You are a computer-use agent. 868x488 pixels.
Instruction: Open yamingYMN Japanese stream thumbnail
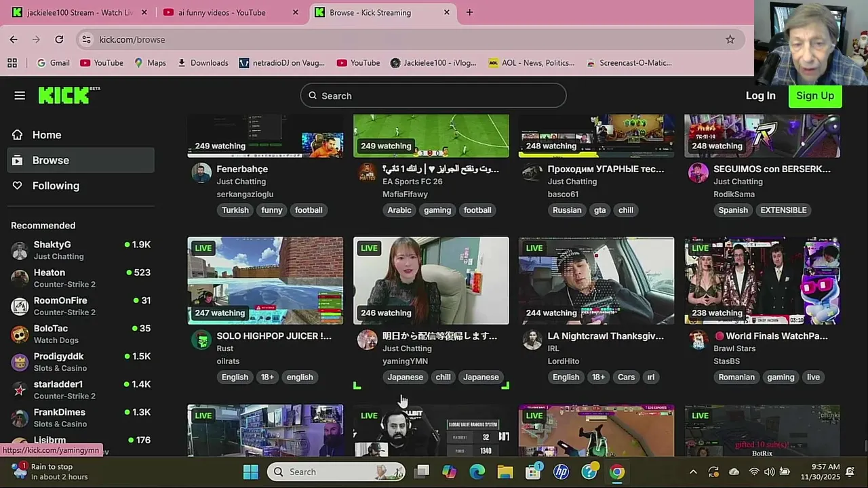point(431,281)
